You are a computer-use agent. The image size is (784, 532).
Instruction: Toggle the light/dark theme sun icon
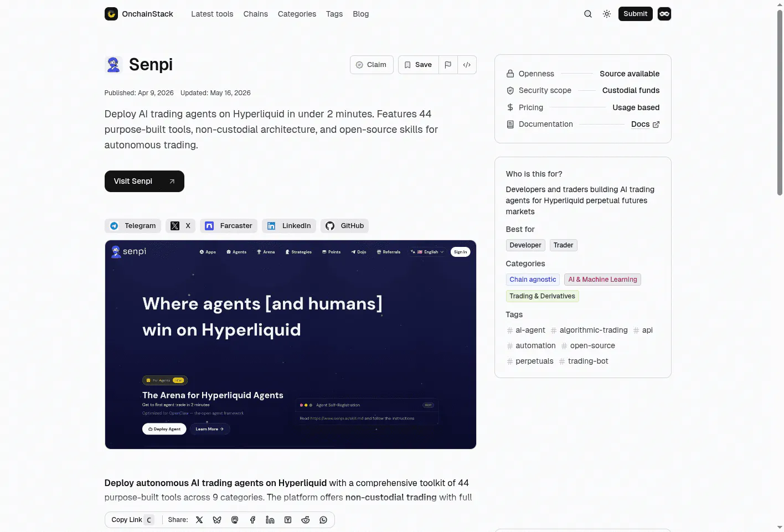(x=607, y=14)
